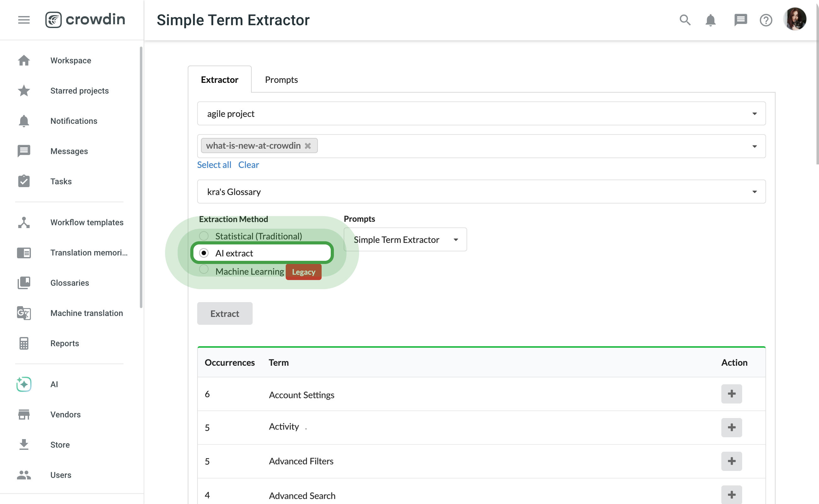The height and width of the screenshot is (504, 819).
Task: Navigate to Glossaries in sidebar
Action: [x=70, y=283]
